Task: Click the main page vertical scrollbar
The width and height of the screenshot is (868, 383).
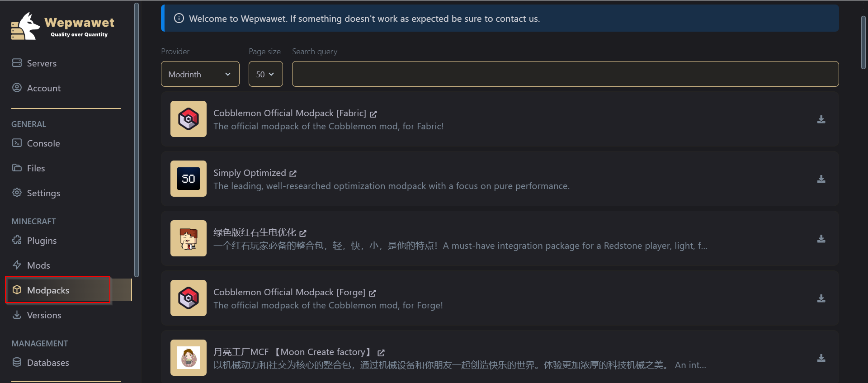Action: (x=863, y=42)
